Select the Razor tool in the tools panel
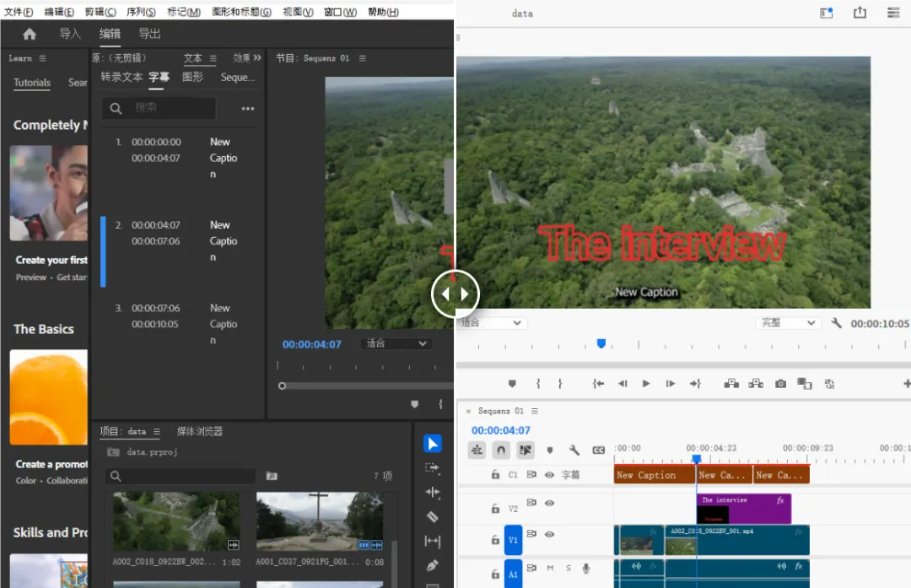Image resolution: width=911 pixels, height=588 pixels. [432, 516]
